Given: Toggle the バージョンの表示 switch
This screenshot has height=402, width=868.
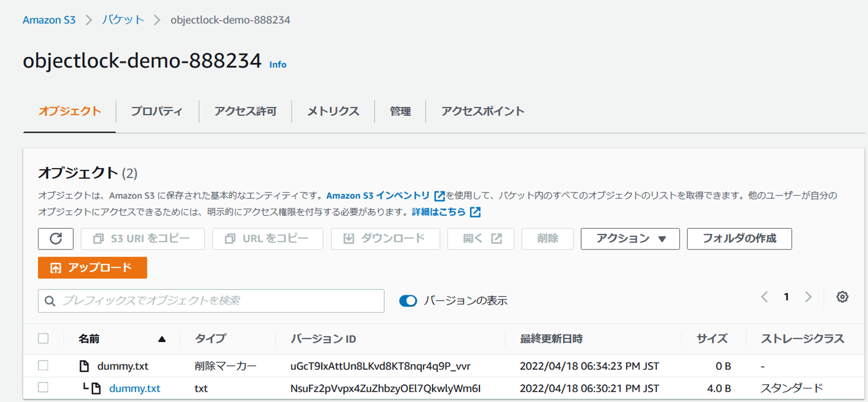Looking at the screenshot, I should click(408, 301).
